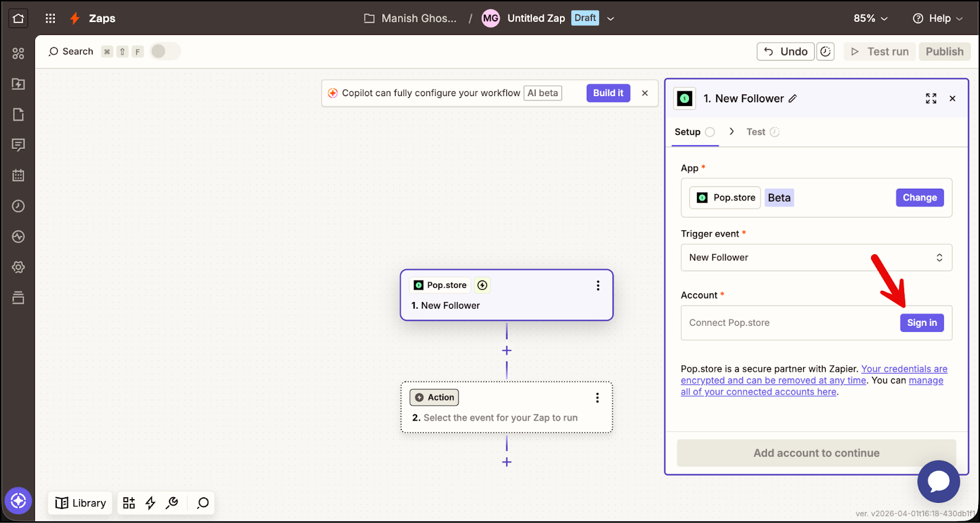Click the Sign in button
980x523 pixels.
tap(921, 323)
